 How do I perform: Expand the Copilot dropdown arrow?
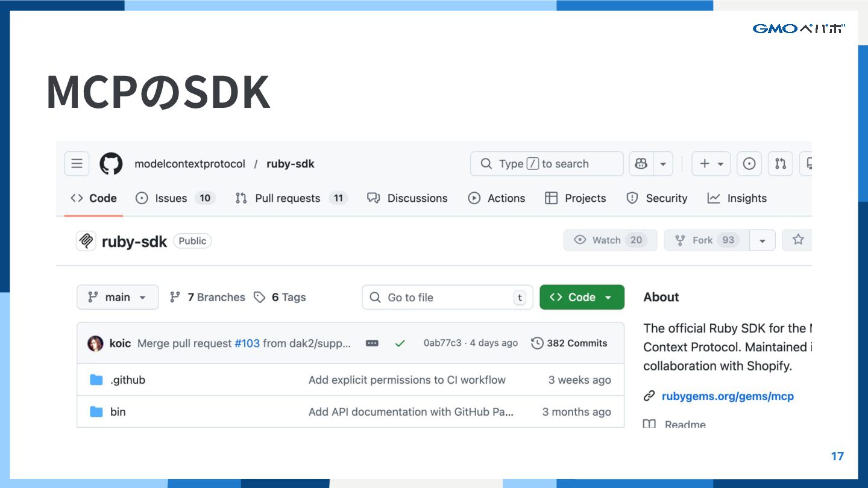663,164
